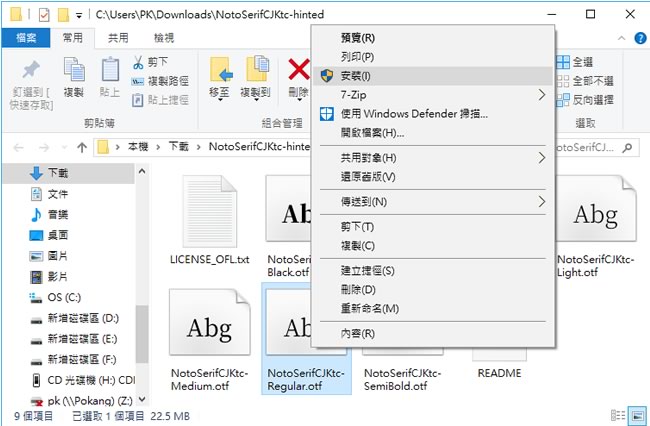The height and width of the screenshot is (426, 650).
Task: Choose 重新命名(M) in context menu
Action: point(433,309)
